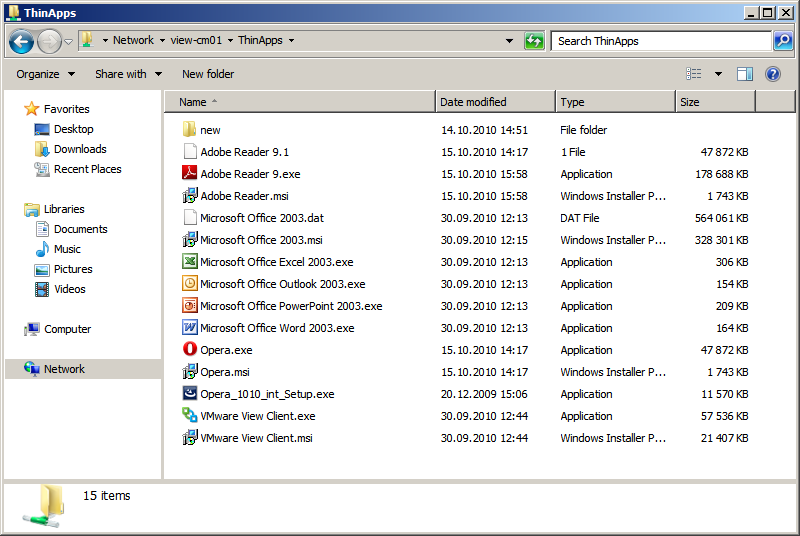Sort by the Name column header
800x536 pixels.
click(300, 102)
